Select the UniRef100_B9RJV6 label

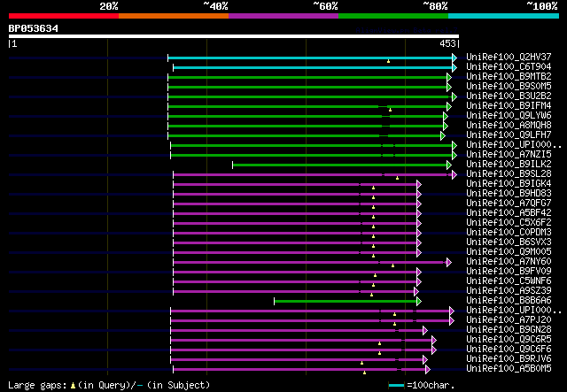click(509, 359)
